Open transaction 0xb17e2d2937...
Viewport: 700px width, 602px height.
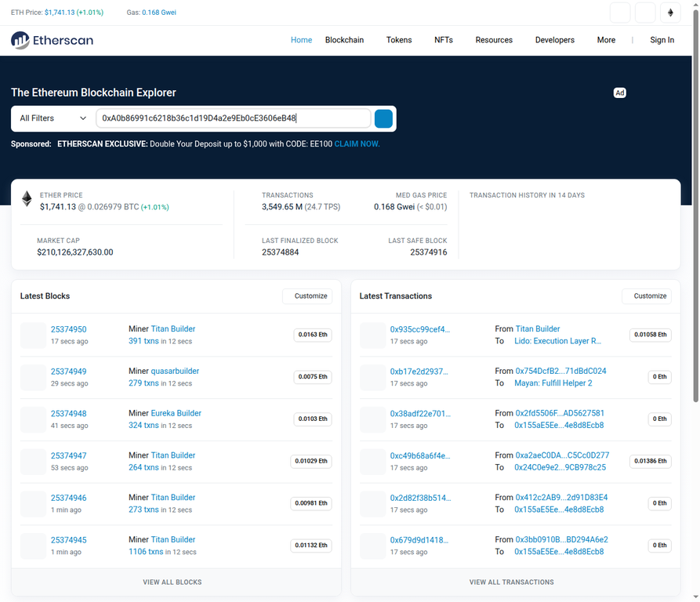pyautogui.click(x=419, y=372)
